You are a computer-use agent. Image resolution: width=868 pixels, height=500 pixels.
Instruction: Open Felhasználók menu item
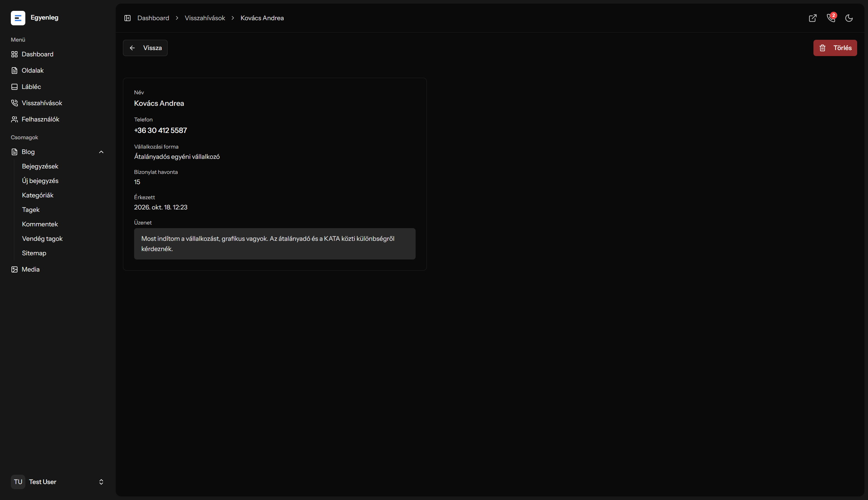[x=58, y=119]
